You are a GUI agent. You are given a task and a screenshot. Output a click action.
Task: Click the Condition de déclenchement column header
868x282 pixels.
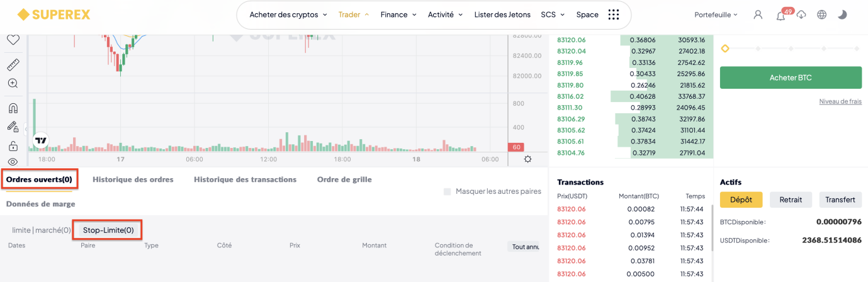pyautogui.click(x=458, y=249)
